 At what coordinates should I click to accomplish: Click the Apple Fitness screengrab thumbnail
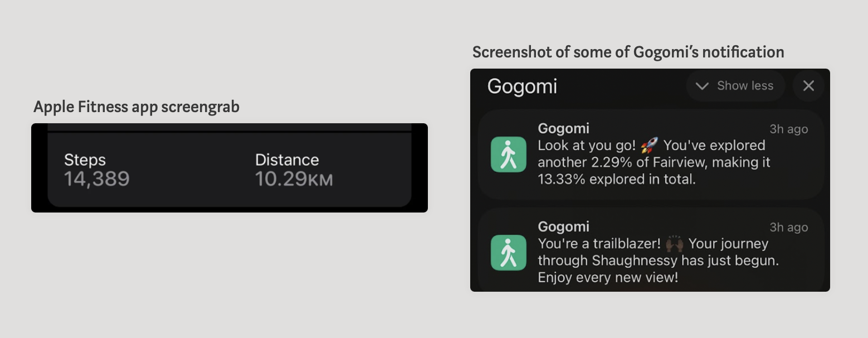pos(230,168)
